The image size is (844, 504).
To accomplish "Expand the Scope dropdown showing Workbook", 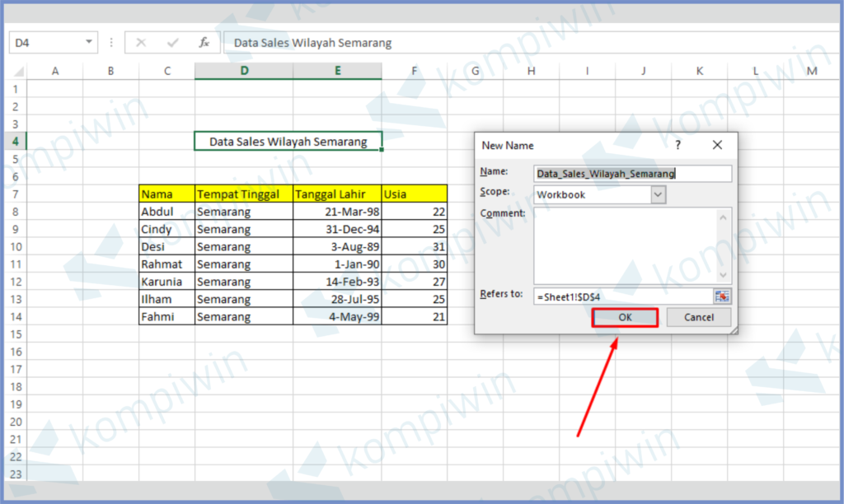I will 658,195.
